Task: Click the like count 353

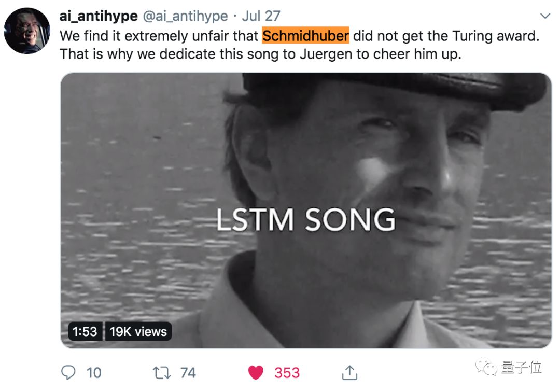Action: click(287, 372)
